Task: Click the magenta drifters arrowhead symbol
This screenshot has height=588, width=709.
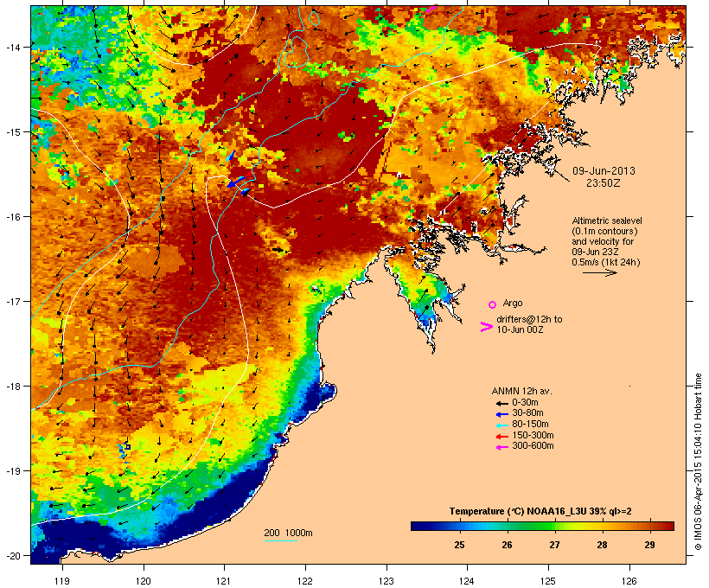Action: tap(486, 327)
